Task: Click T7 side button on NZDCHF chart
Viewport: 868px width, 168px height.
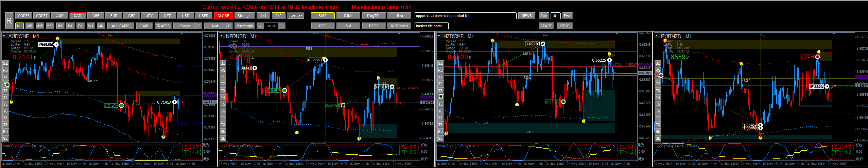Action: (440, 118)
